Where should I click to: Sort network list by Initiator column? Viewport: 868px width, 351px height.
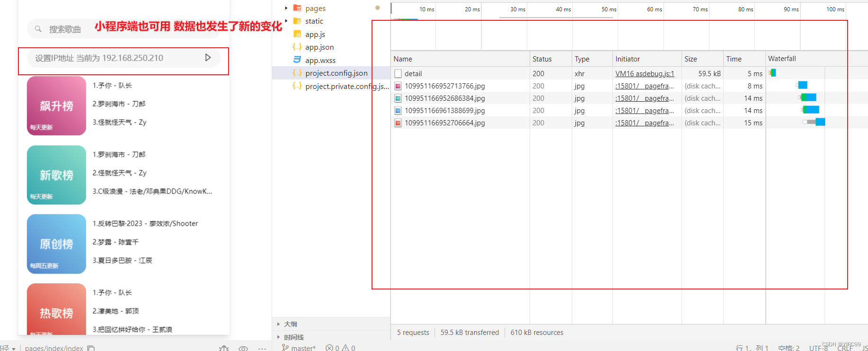(x=647, y=59)
